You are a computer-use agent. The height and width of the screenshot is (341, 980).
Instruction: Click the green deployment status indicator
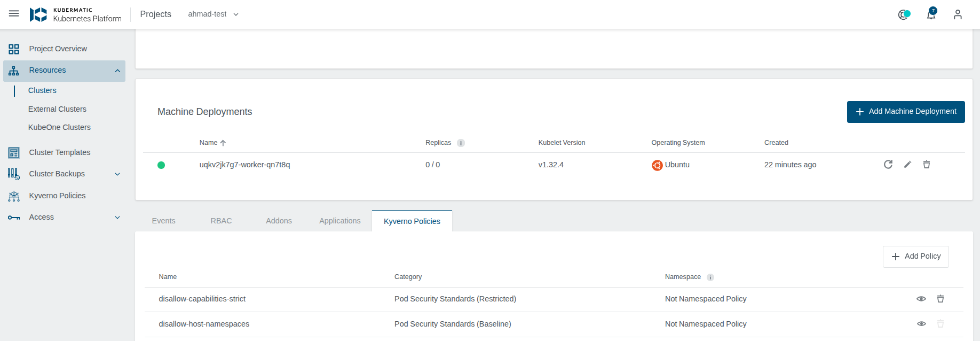(x=161, y=165)
